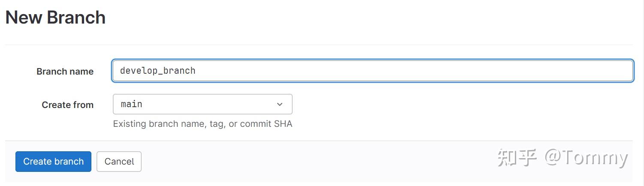Click the chevron arrow in Create from
Image resolution: width=644 pixels, height=186 pixels.
(x=280, y=104)
